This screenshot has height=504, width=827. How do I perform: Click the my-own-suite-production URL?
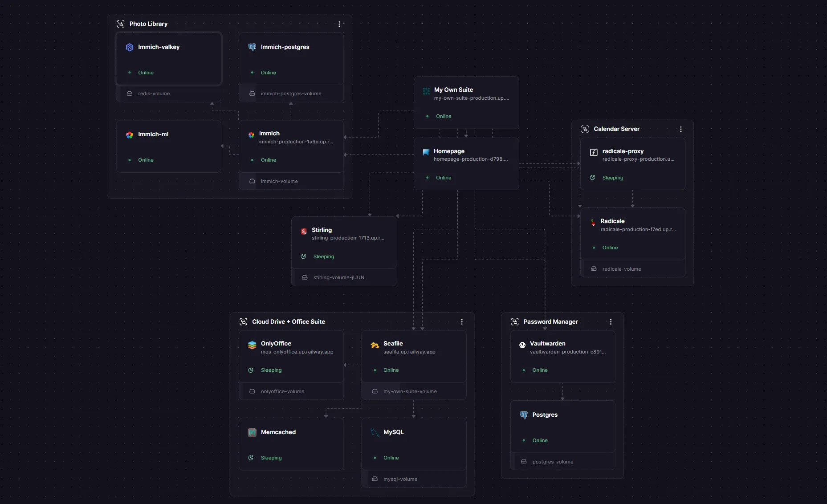(x=472, y=98)
